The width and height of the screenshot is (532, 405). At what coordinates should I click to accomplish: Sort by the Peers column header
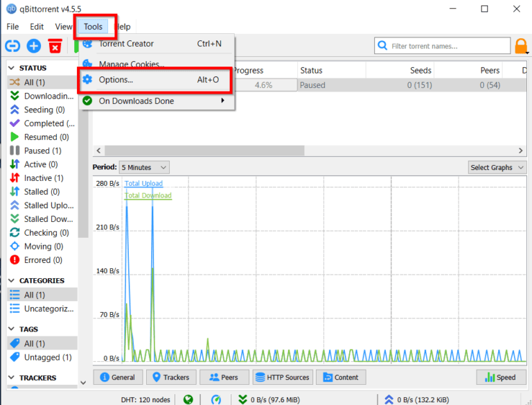(x=468, y=70)
